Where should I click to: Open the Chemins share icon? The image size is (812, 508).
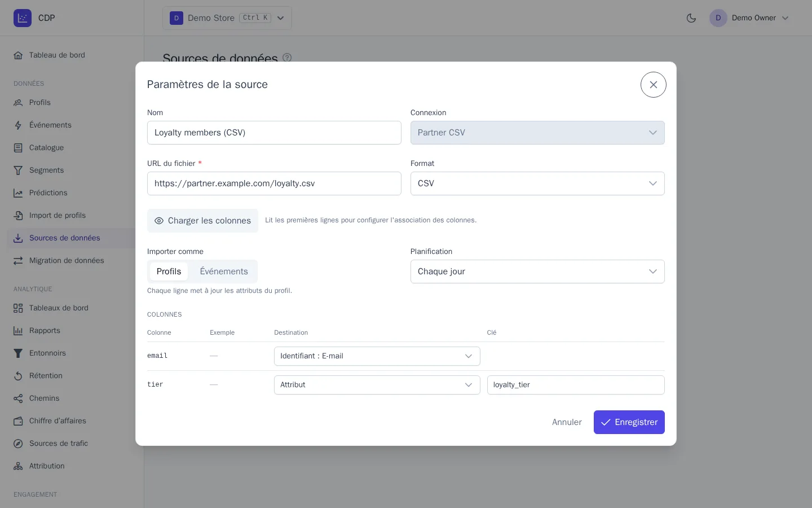click(x=18, y=398)
